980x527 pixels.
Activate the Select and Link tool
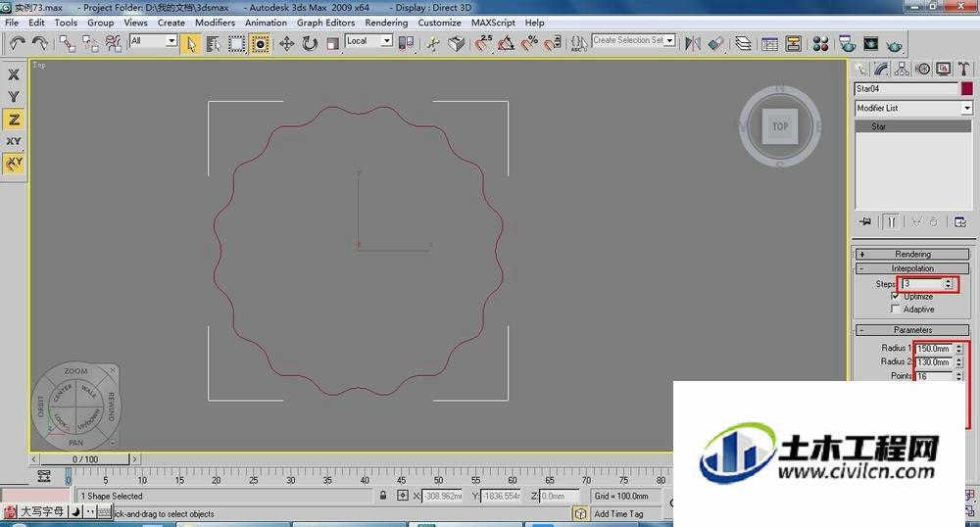[68, 43]
